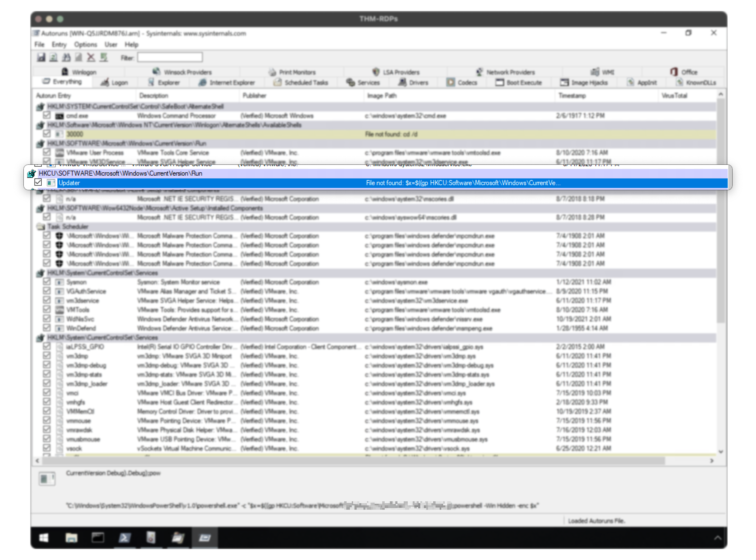
Task: Toggle the checkbox for the 30000 entry
Action: click(x=47, y=134)
